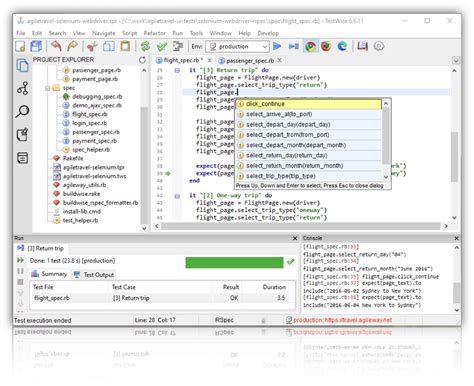Open the Summary tab
The image size is (474, 386).
(x=49, y=274)
